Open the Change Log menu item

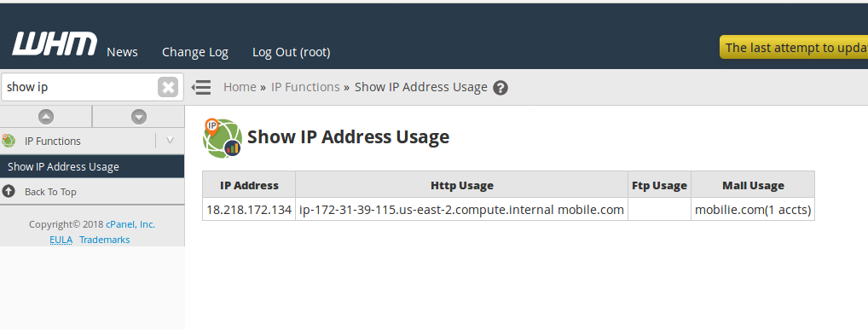coord(195,52)
